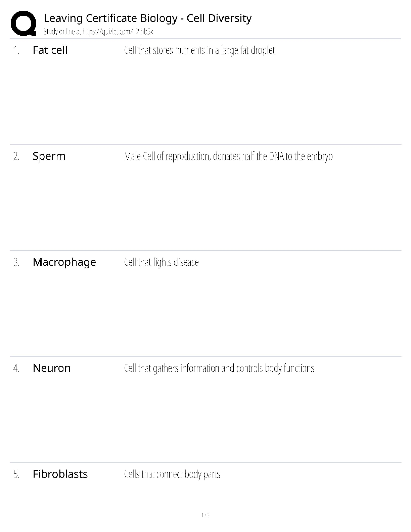This screenshot has width=411, height=532.
Task: Click definition Cells that connect body parts
Action: click(x=172, y=474)
